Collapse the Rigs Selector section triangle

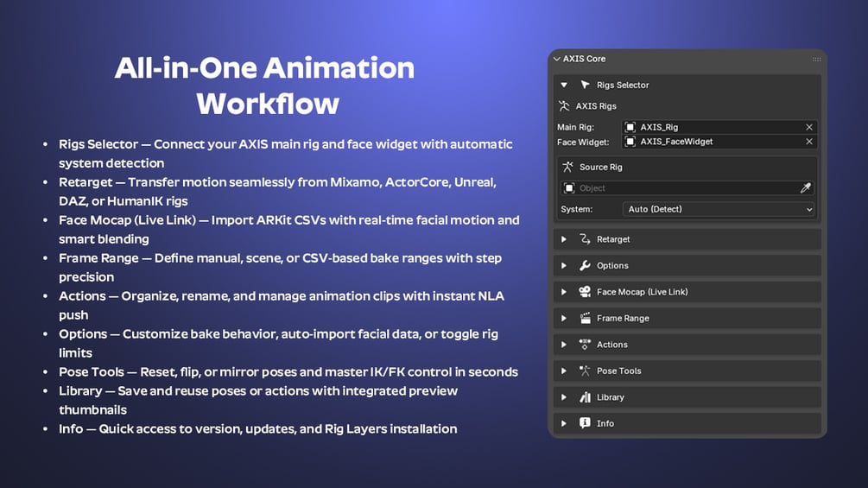[x=563, y=86]
